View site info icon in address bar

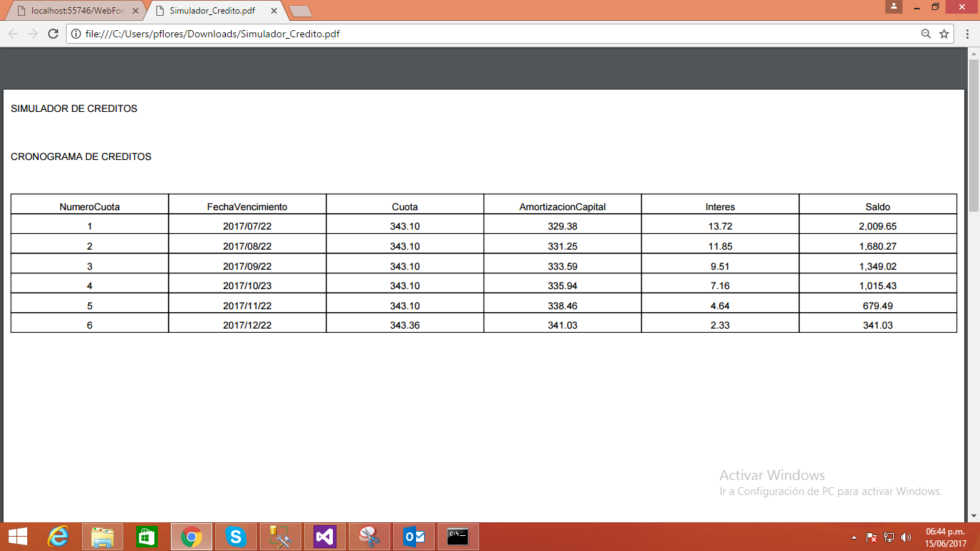tap(76, 34)
